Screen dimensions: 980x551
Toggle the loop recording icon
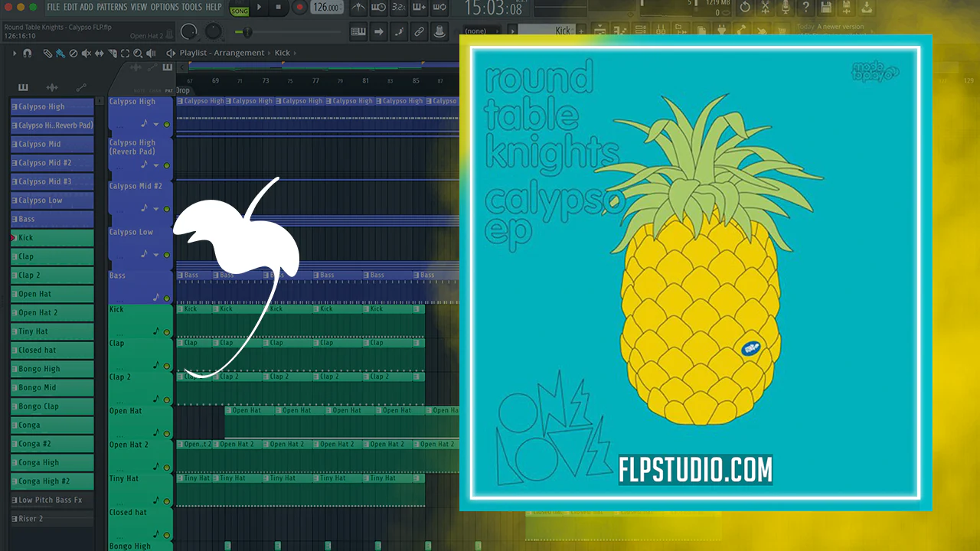tap(439, 8)
